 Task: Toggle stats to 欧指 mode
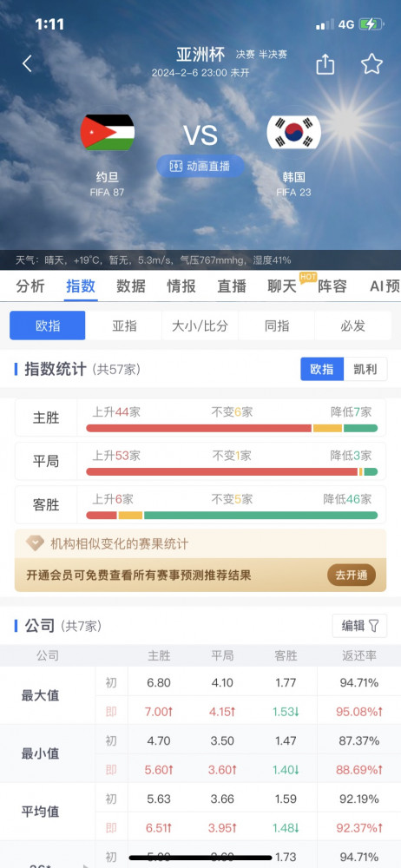pyautogui.click(x=322, y=369)
